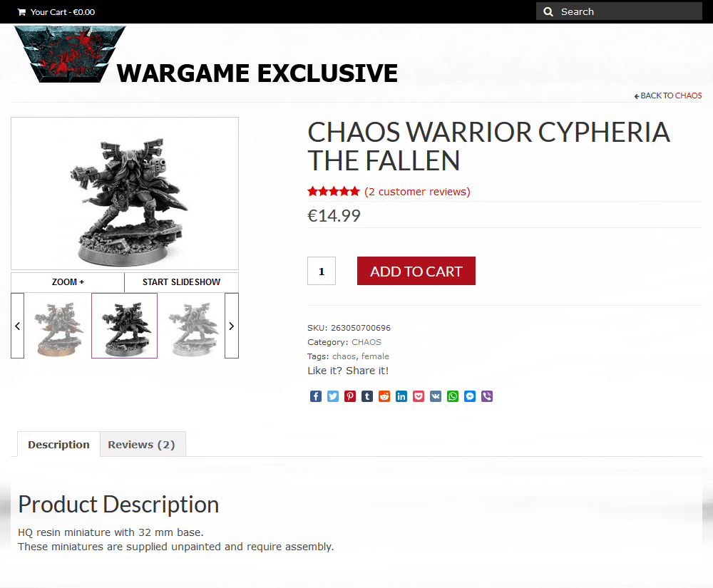This screenshot has height=588, width=713.
Task: Share product on Twitter
Action: click(x=333, y=396)
